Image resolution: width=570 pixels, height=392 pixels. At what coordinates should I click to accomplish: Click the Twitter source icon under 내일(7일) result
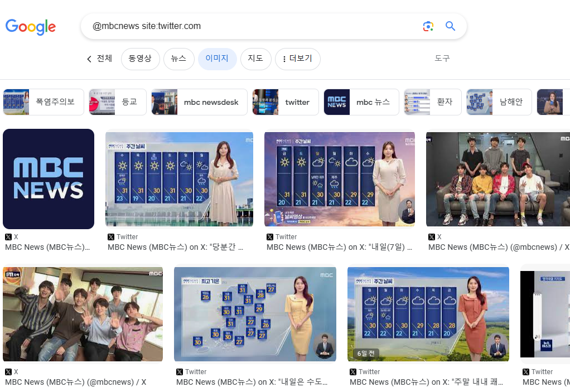(270, 237)
